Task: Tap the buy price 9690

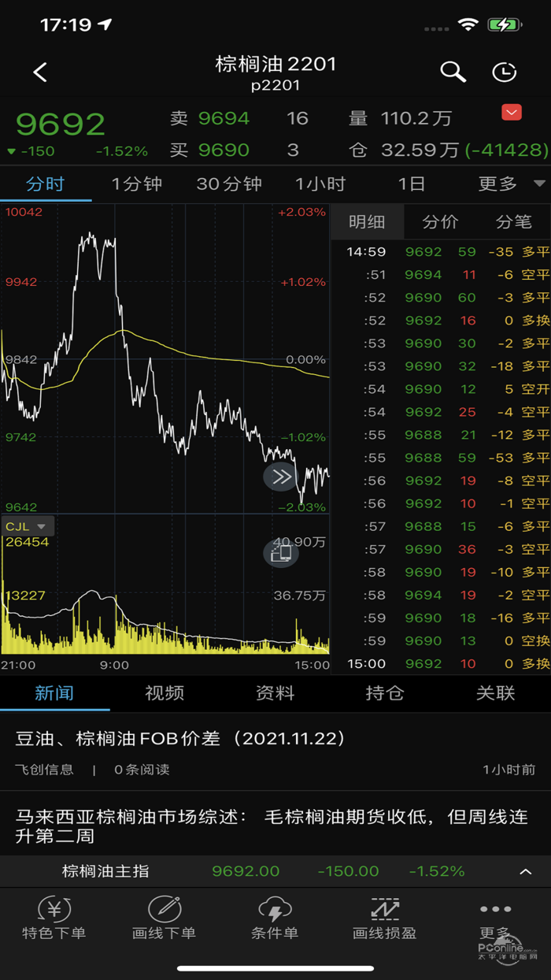Action: 224,150
